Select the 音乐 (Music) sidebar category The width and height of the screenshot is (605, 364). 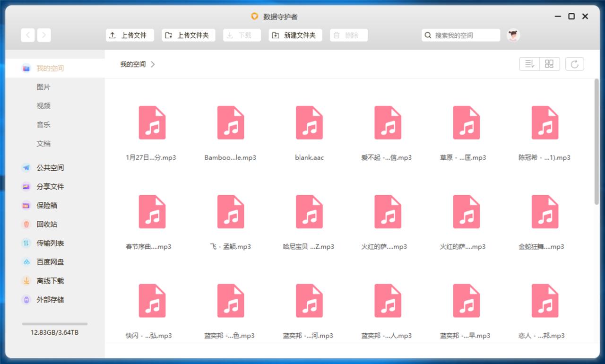click(43, 124)
